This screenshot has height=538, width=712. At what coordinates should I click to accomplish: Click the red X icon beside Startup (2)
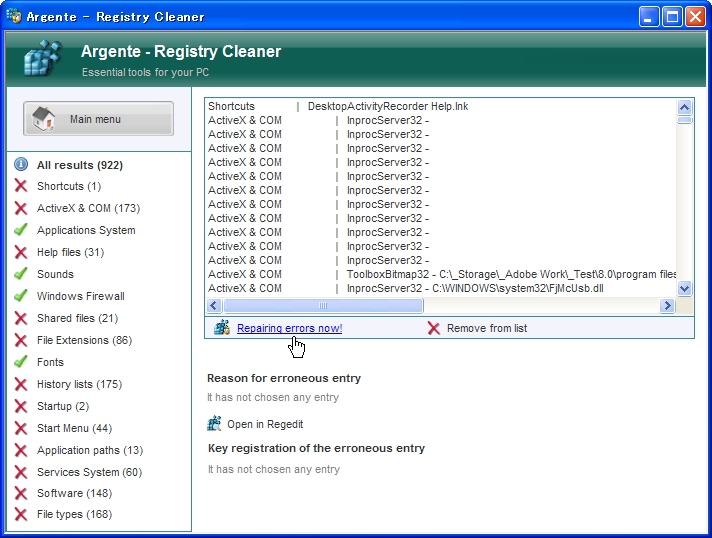click(x=21, y=406)
